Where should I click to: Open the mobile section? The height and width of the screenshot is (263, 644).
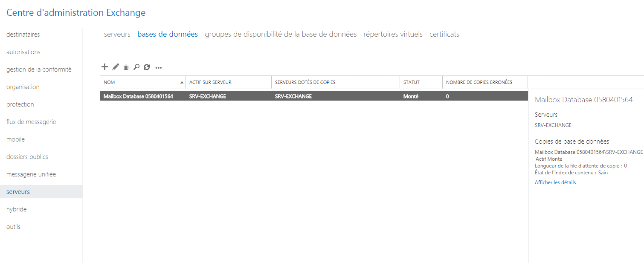pyautogui.click(x=15, y=139)
